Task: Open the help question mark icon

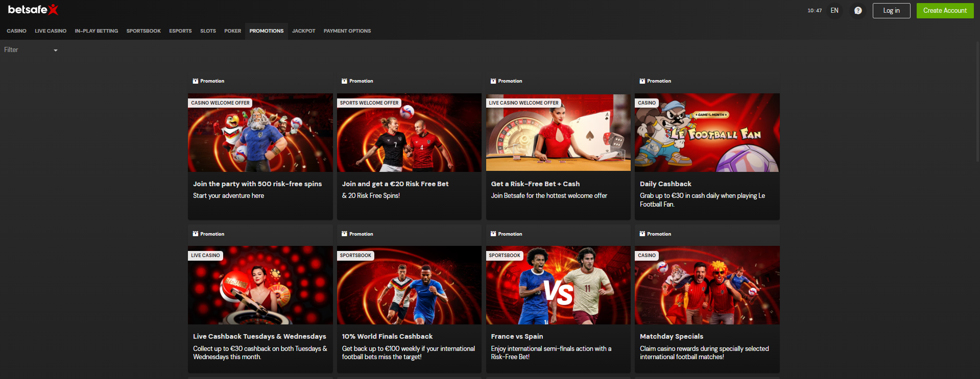Action: pos(858,11)
